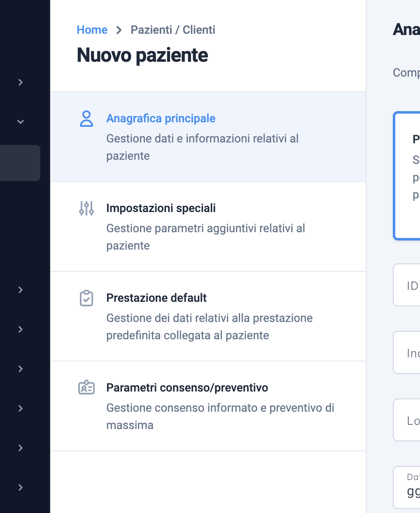The image size is (420, 513).
Task: Switch to the Impostazioni speciali section
Action: click(208, 226)
